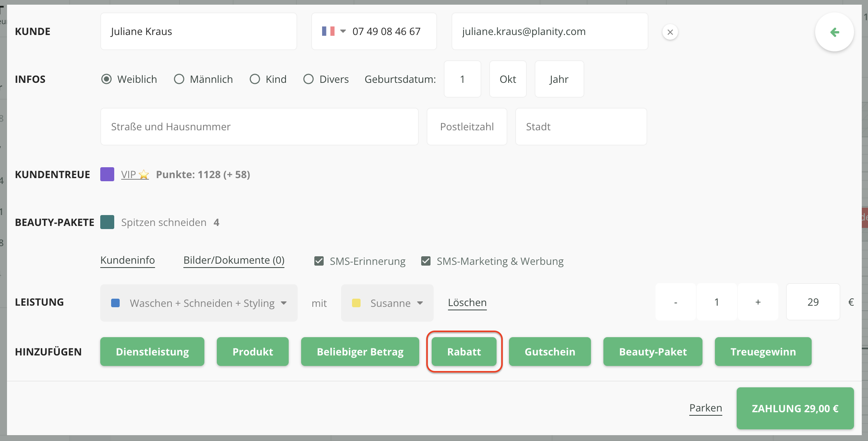This screenshot has width=868, height=441.
Task: Click the French flag phone country icon
Action: click(x=328, y=31)
